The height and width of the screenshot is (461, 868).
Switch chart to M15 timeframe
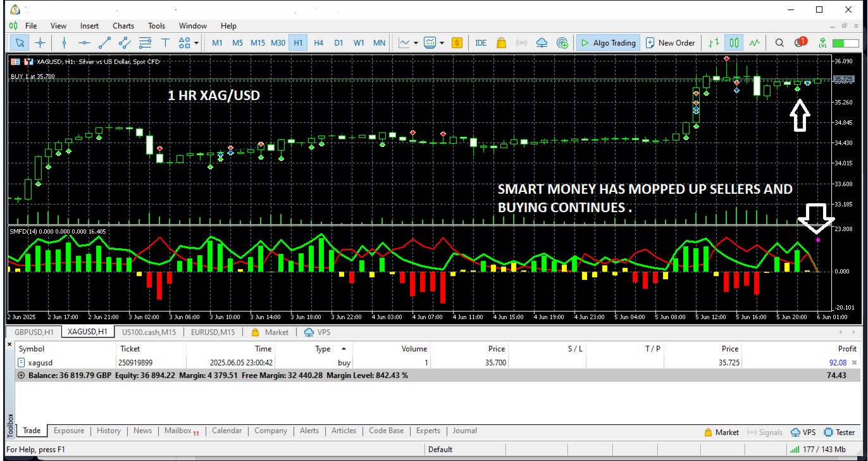pos(257,43)
